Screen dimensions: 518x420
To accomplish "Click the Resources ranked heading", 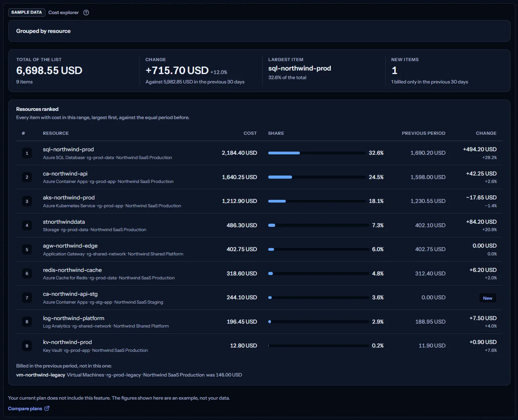I will (x=37, y=109).
